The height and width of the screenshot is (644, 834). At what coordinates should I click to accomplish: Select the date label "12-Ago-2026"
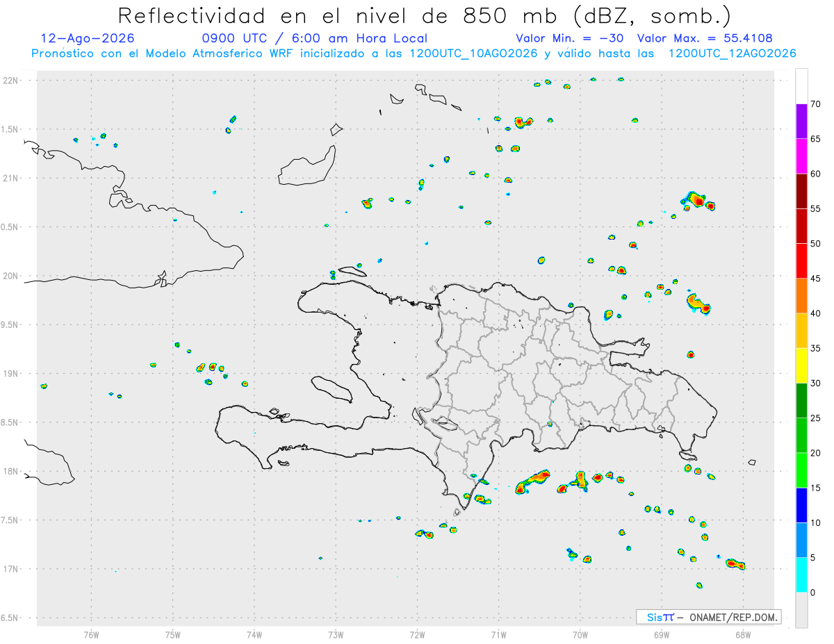88,38
